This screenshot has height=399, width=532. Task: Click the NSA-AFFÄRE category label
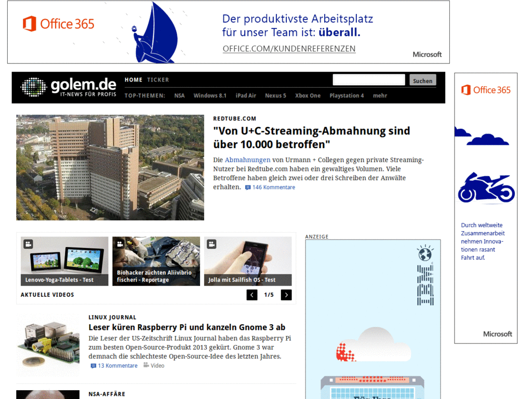pyautogui.click(x=107, y=394)
